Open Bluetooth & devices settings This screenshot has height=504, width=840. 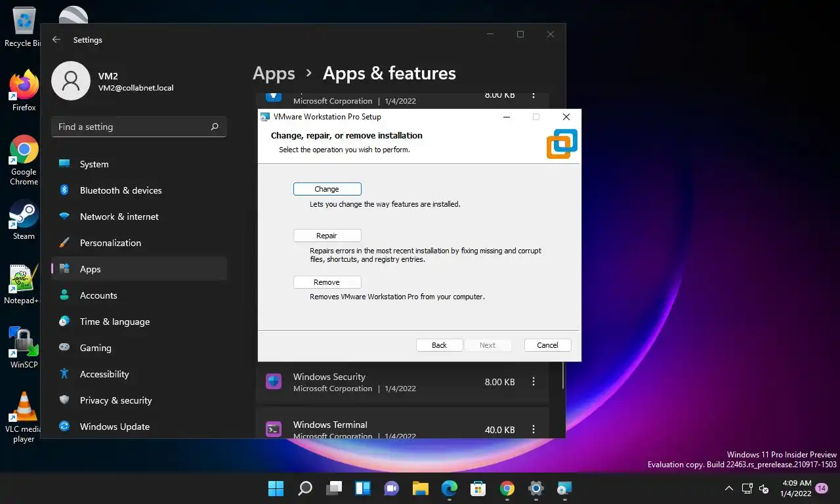pos(139,190)
